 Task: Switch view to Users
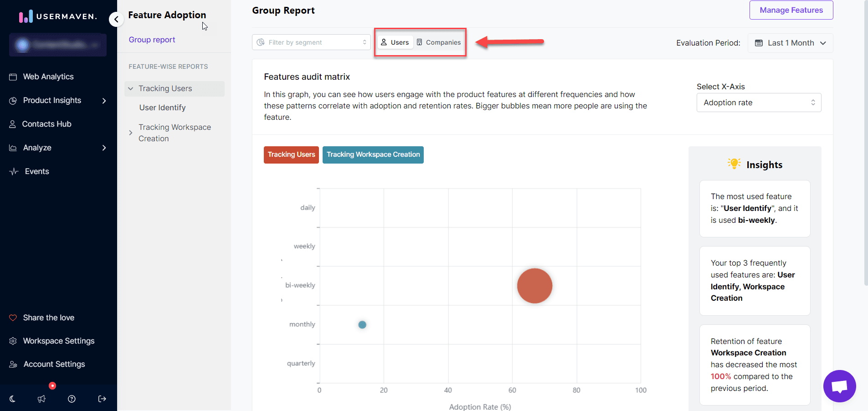395,42
